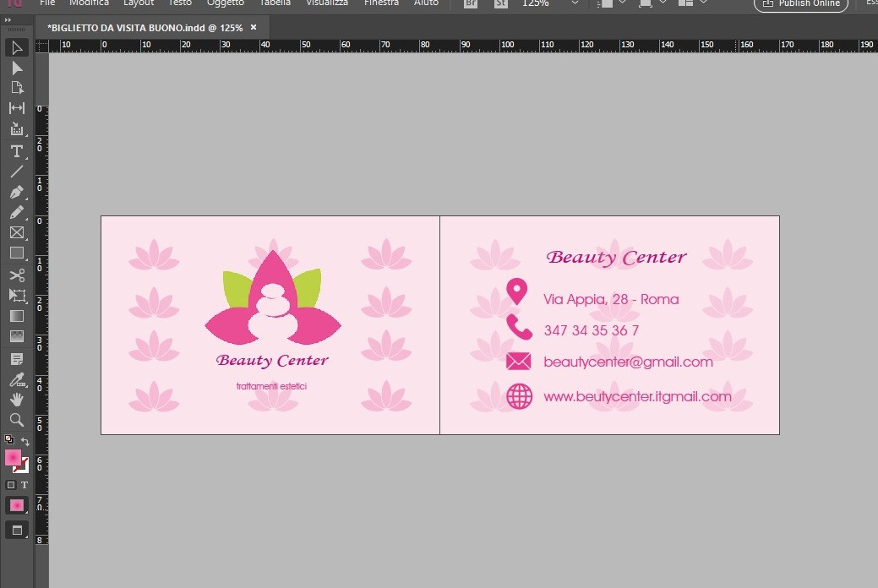Select the Gradient Feather tool
Image resolution: width=878 pixels, height=588 pixels.
(17, 336)
